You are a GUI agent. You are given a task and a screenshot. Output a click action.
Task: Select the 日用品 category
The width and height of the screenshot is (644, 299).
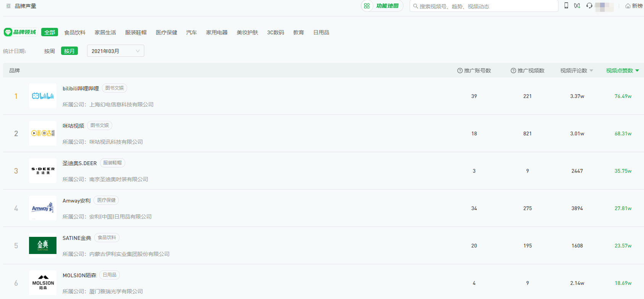pos(321,32)
